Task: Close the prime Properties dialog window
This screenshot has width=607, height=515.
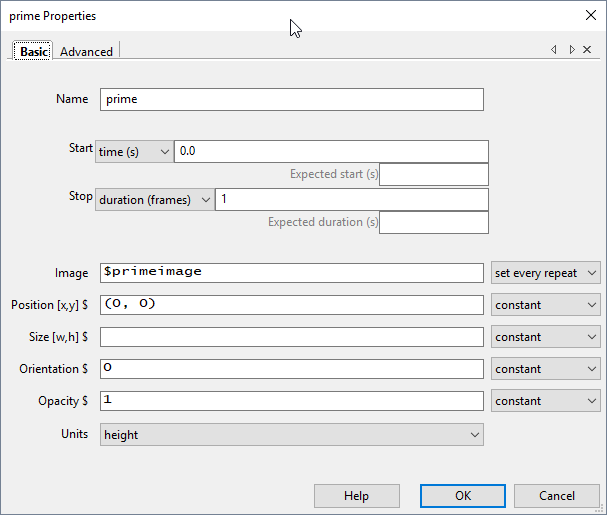Action: tap(591, 15)
